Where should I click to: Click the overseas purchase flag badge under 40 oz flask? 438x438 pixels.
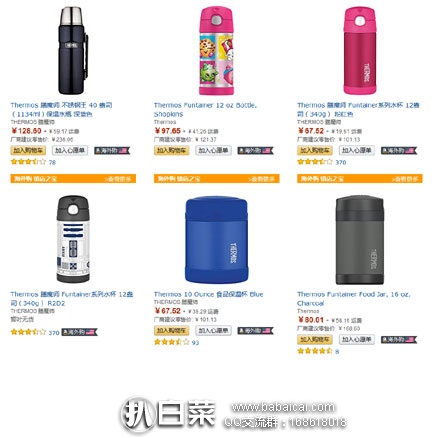pos(112,151)
